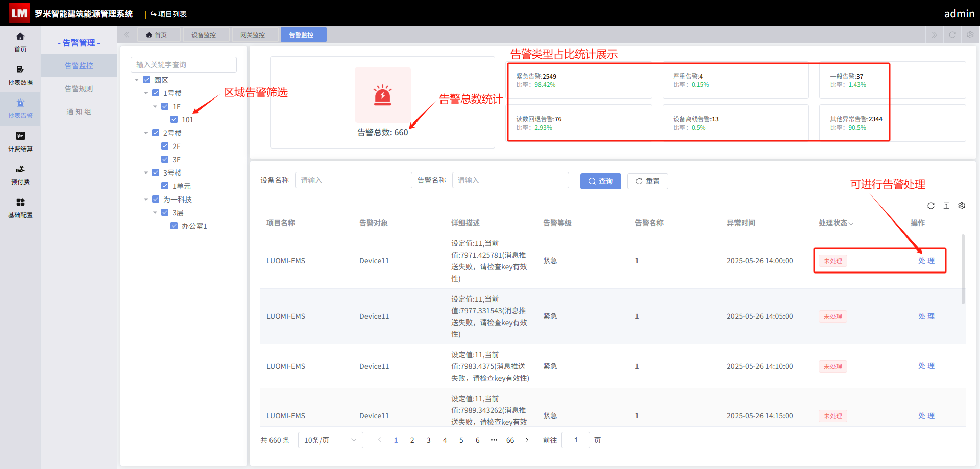Uncheck the 1号楼 checkbox
Image resolution: width=980 pixels, height=469 pixels.
click(x=156, y=93)
